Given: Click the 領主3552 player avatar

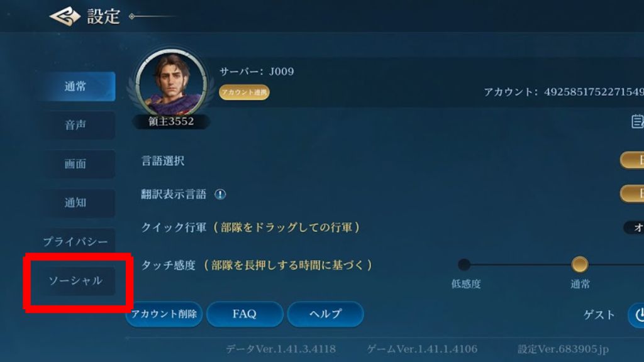Looking at the screenshot, I should point(171,85).
